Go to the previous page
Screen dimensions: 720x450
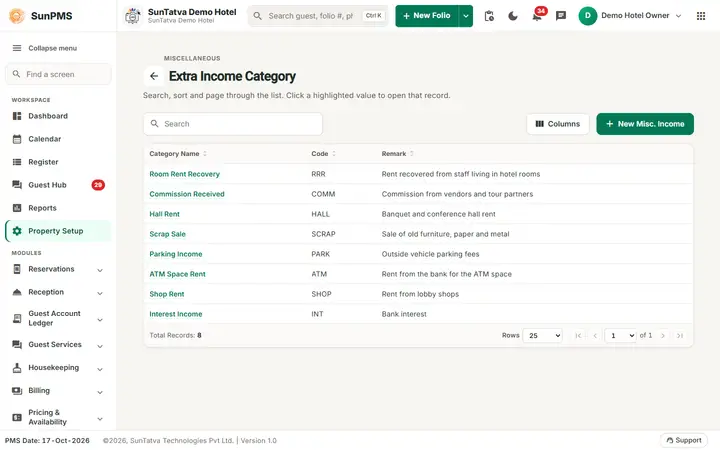click(595, 336)
